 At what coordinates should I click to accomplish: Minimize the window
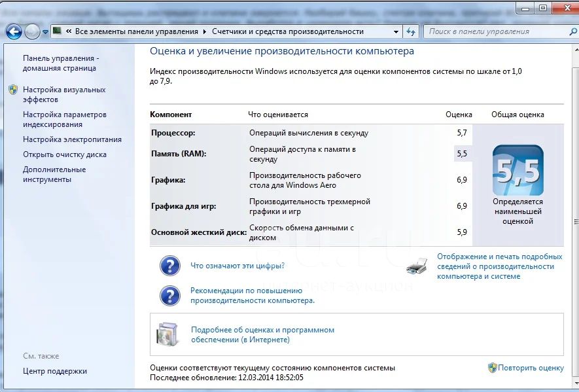[526, 8]
